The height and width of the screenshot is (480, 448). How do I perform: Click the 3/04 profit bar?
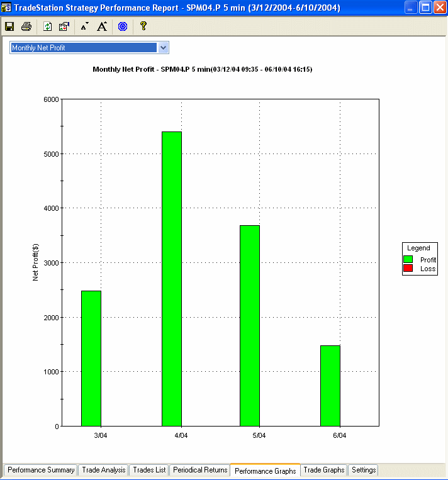(x=91, y=358)
